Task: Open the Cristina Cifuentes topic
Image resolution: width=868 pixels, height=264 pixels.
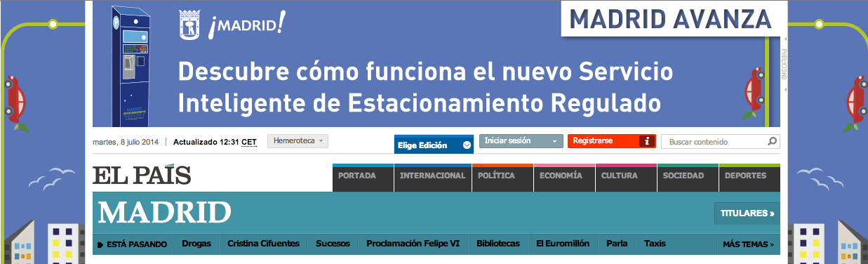Action: pos(263,244)
